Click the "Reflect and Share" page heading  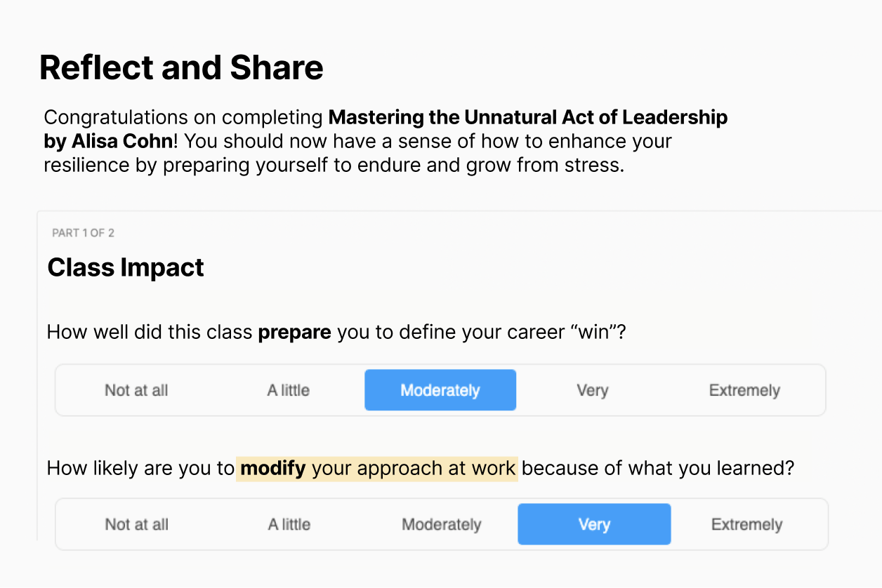[181, 67]
